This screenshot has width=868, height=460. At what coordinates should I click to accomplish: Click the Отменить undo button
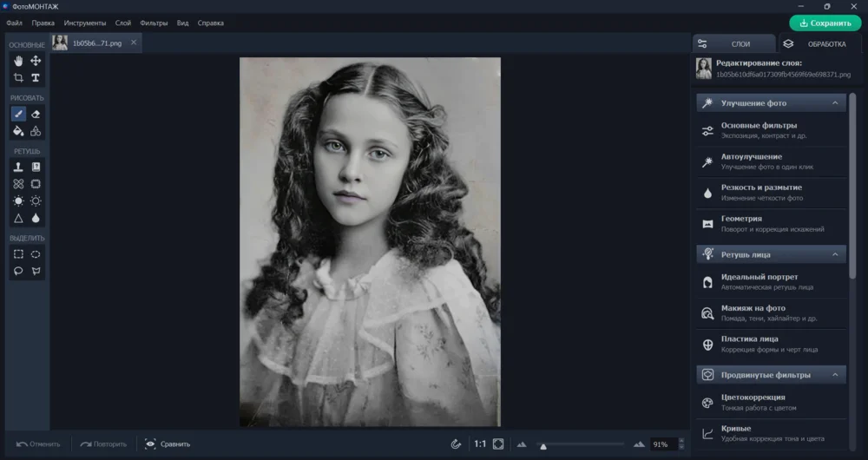coord(38,444)
